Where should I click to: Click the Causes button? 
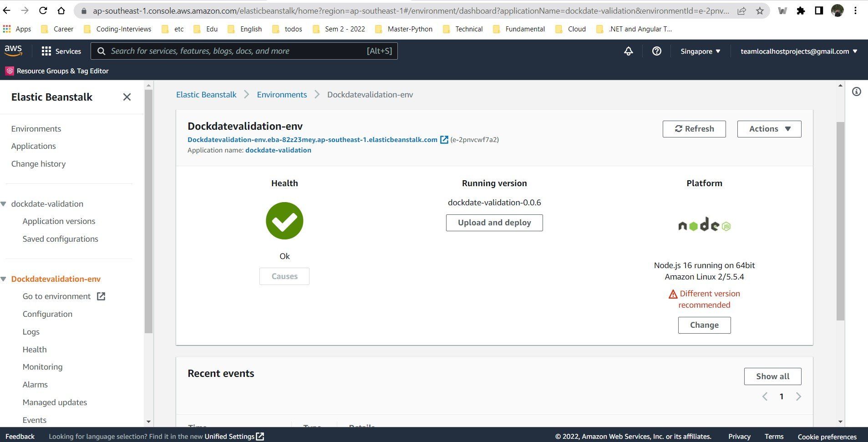284,276
